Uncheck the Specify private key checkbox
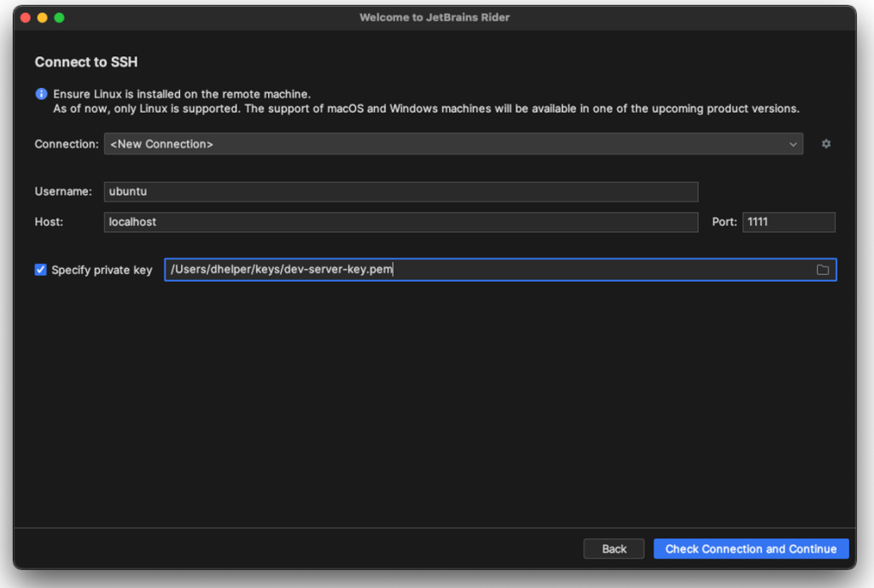The width and height of the screenshot is (874, 588). pos(40,270)
